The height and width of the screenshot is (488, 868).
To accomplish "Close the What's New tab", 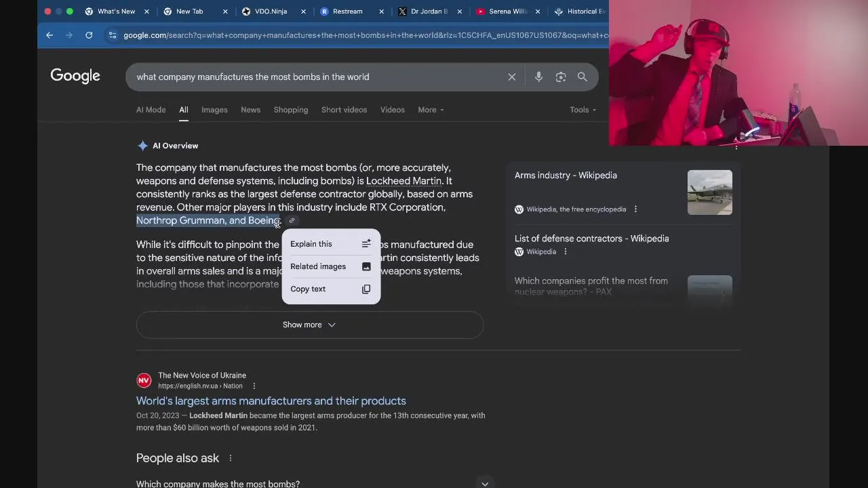I will coord(146,12).
